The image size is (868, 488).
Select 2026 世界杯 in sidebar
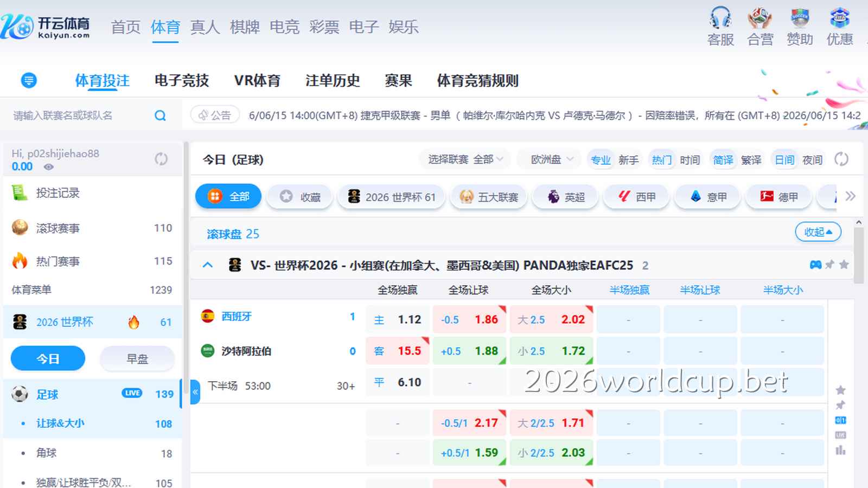pyautogui.click(x=92, y=322)
